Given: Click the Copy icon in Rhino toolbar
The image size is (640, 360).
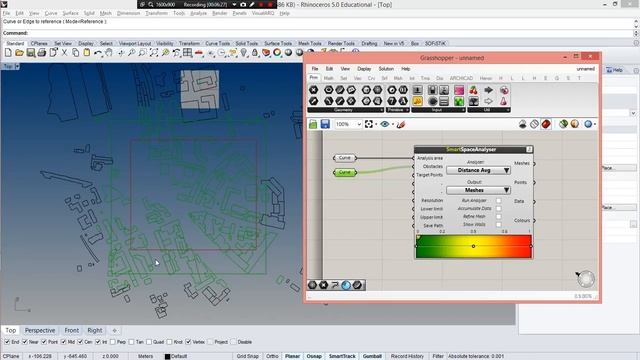Looking at the screenshot, I should pyautogui.click(x=76, y=53).
